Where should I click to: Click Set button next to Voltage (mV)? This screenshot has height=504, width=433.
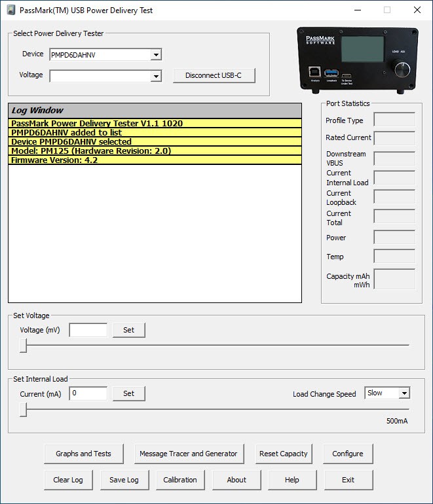coord(128,330)
